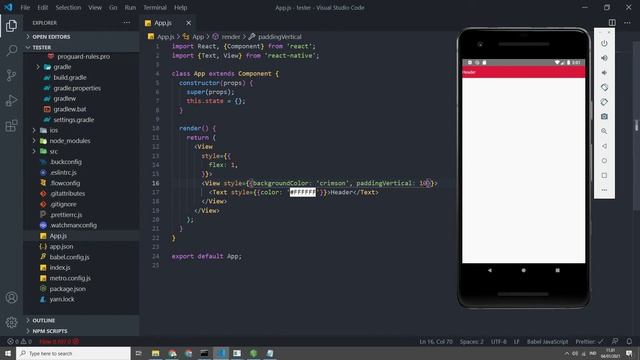Split the editor to the right

pyautogui.click(x=612, y=23)
